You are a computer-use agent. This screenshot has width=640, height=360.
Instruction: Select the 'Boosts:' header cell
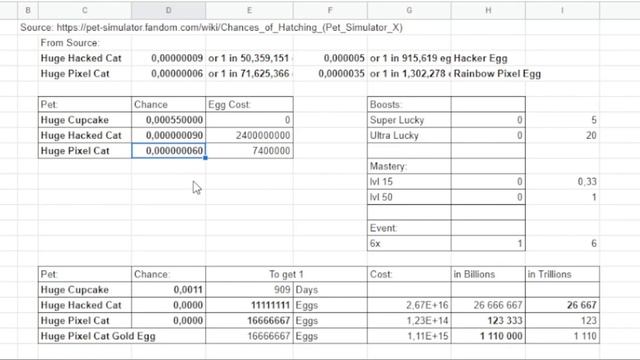tap(409, 104)
